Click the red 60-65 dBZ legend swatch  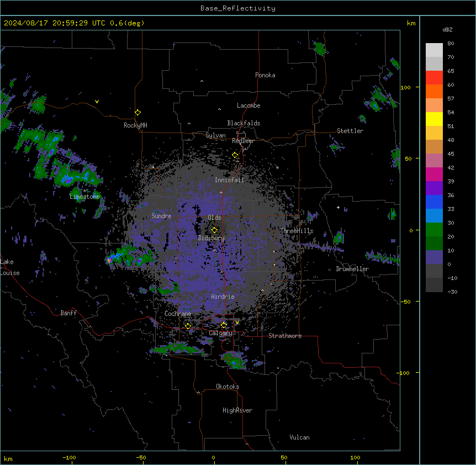tap(434, 78)
